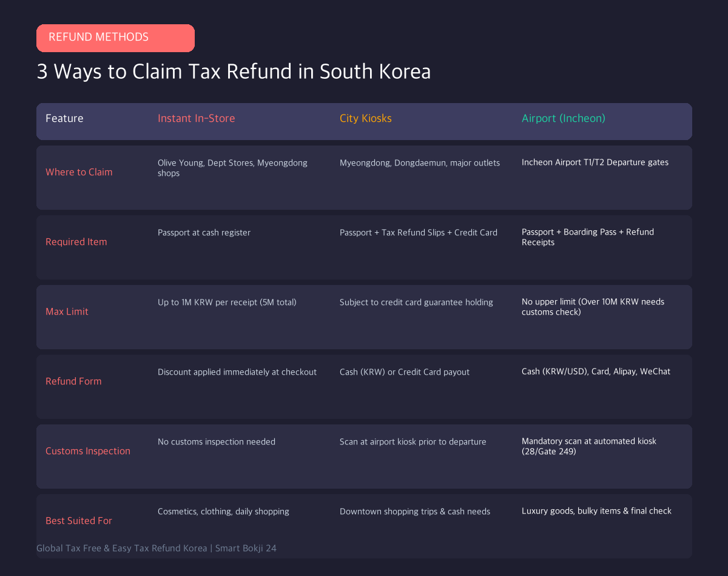This screenshot has width=728, height=576.
Task: Click the 'Refund Form' row label
Action: [73, 381]
